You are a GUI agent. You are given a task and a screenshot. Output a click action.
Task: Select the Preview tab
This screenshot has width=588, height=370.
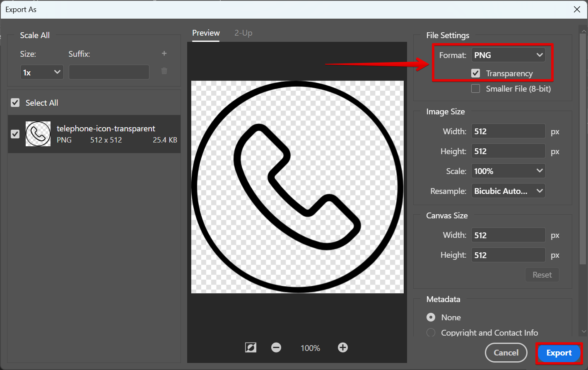(x=206, y=33)
